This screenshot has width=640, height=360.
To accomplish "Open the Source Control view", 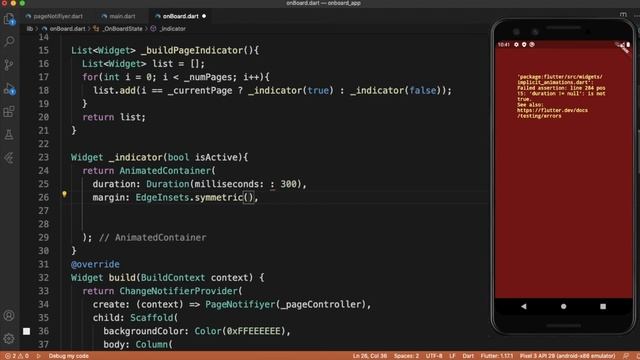I will coord(9,64).
